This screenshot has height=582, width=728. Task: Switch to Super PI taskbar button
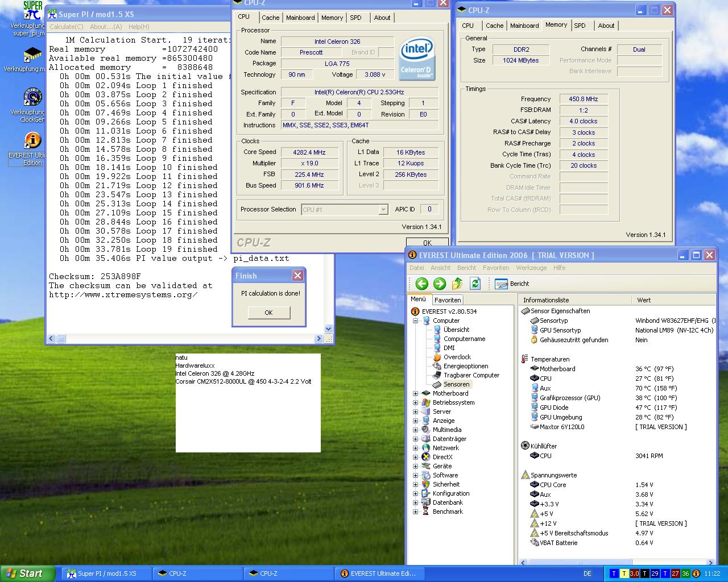(106, 573)
